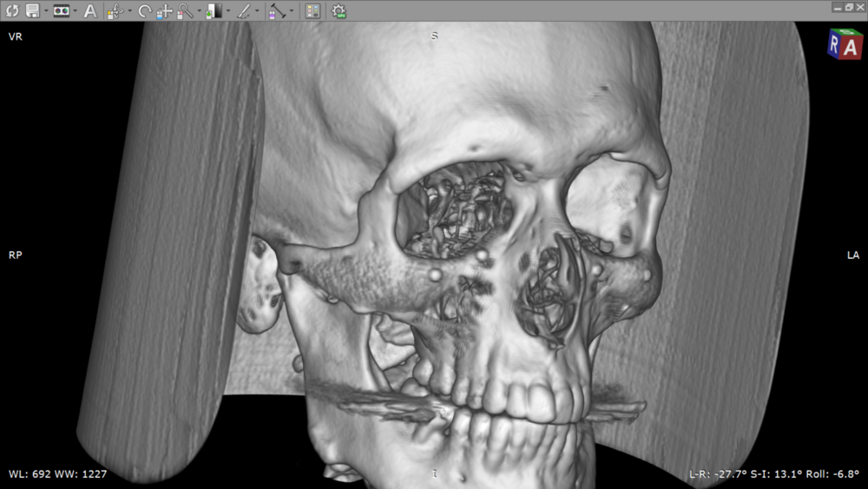
Task: Restore down the viewer window
Action: (848, 7)
